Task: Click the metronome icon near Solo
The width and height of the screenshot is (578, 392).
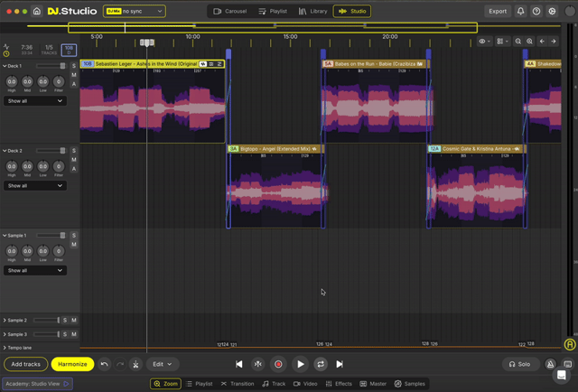Action: (x=550, y=364)
